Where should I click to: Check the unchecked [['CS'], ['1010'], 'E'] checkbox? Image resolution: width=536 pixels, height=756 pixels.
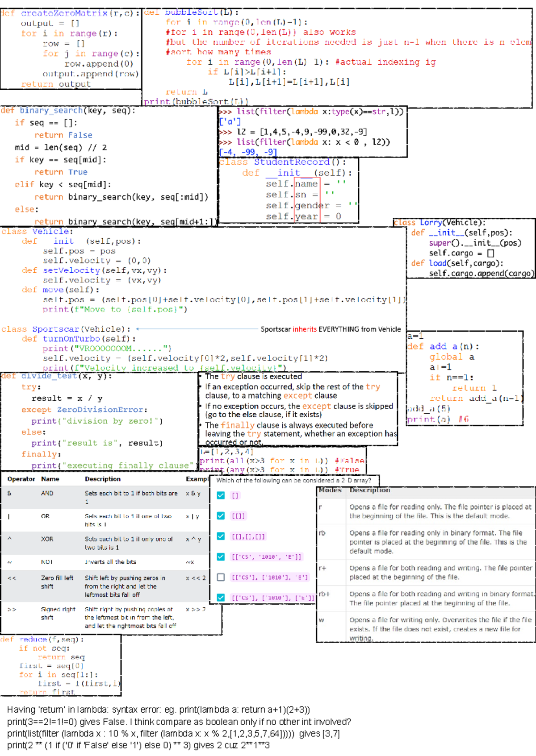point(221,577)
